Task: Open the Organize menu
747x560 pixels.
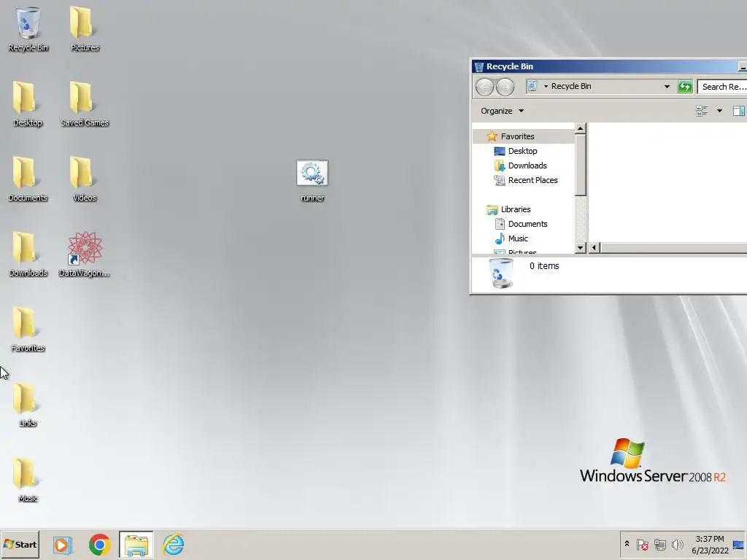Action: (502, 111)
